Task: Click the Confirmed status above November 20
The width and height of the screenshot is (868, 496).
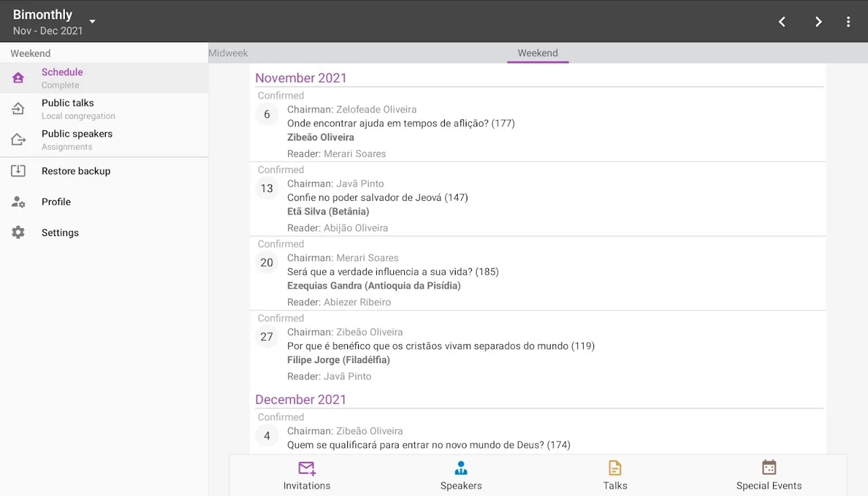Action: pyautogui.click(x=281, y=244)
